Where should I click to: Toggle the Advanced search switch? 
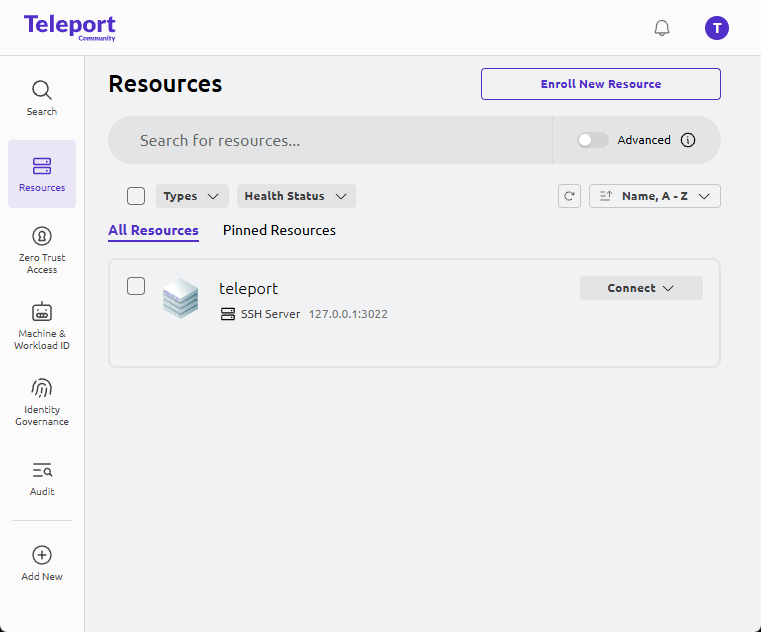click(x=592, y=140)
